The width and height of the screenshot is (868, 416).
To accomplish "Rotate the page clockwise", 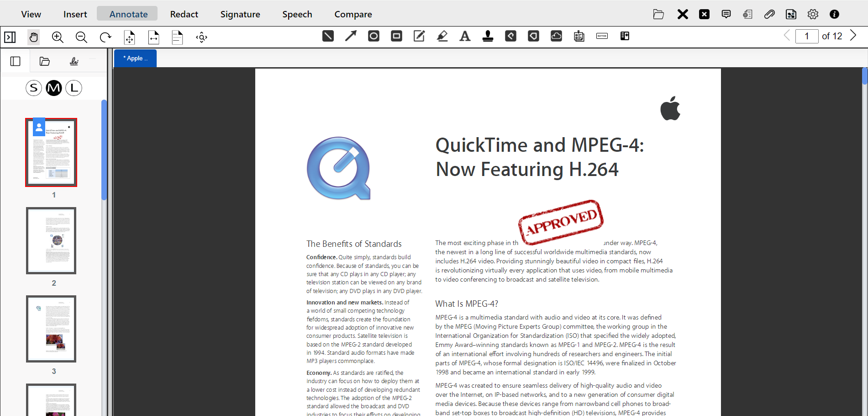I will (x=105, y=37).
